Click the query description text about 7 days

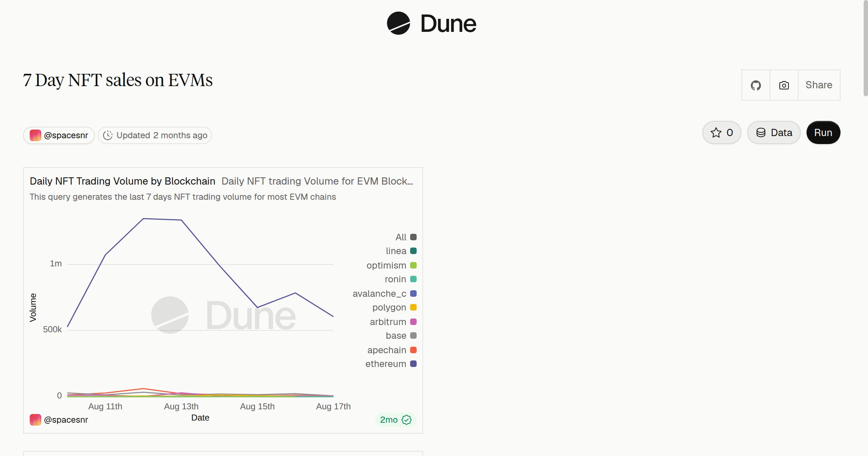click(183, 197)
